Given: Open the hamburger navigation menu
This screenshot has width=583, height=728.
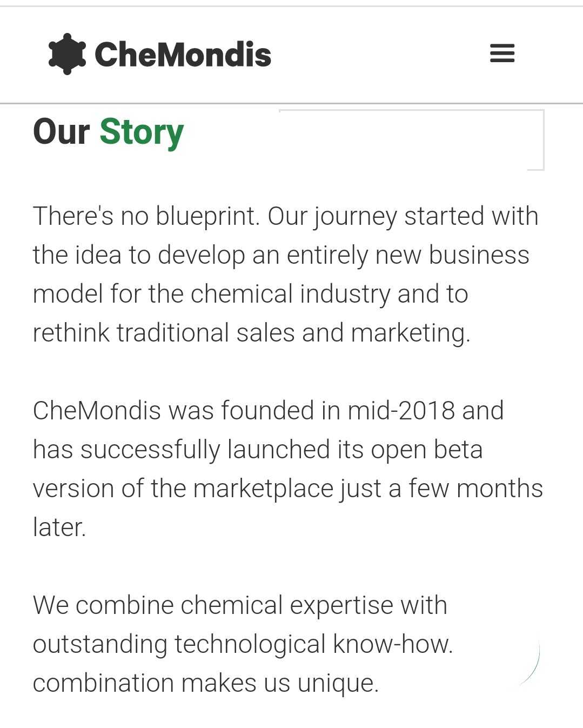Looking at the screenshot, I should [x=502, y=54].
